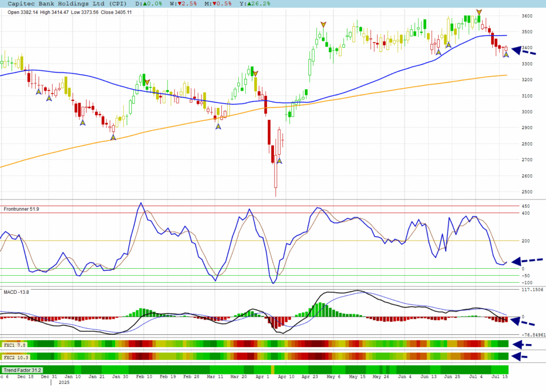Click the Low 3373.56 value
The height and width of the screenshot is (392, 546).
click(85, 12)
